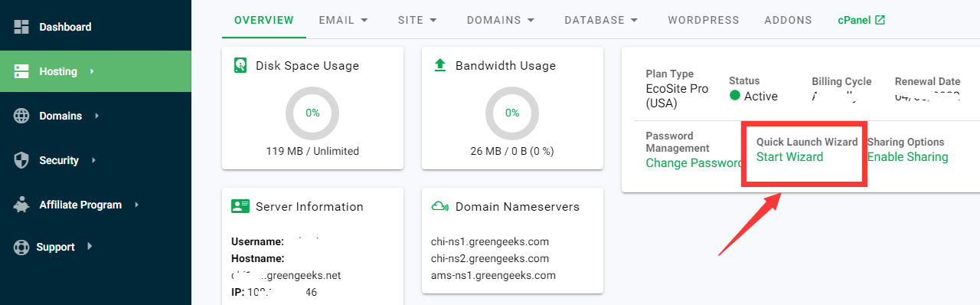Image resolution: width=980 pixels, height=305 pixels.
Task: Switch to the ADDONS tab
Action: (x=788, y=20)
